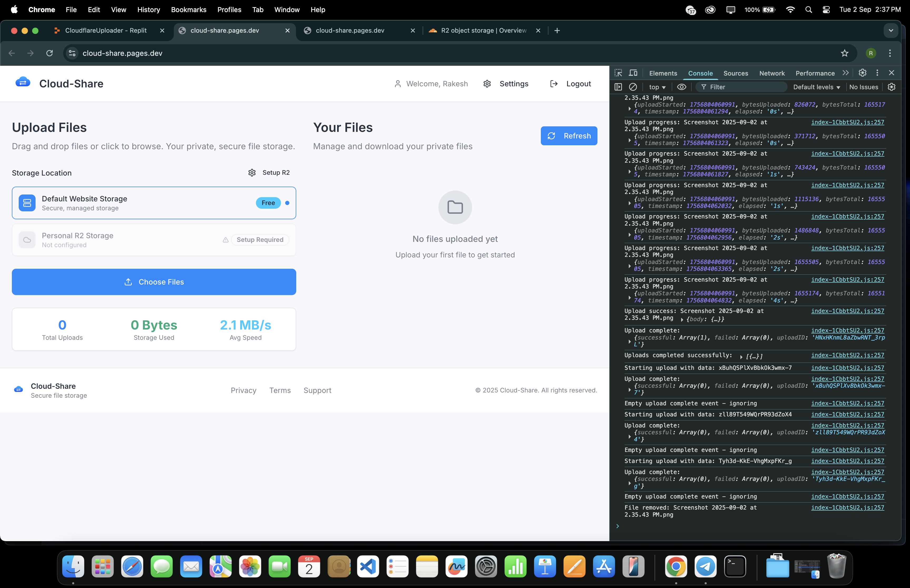Click the No Issues indicator

pos(863,87)
